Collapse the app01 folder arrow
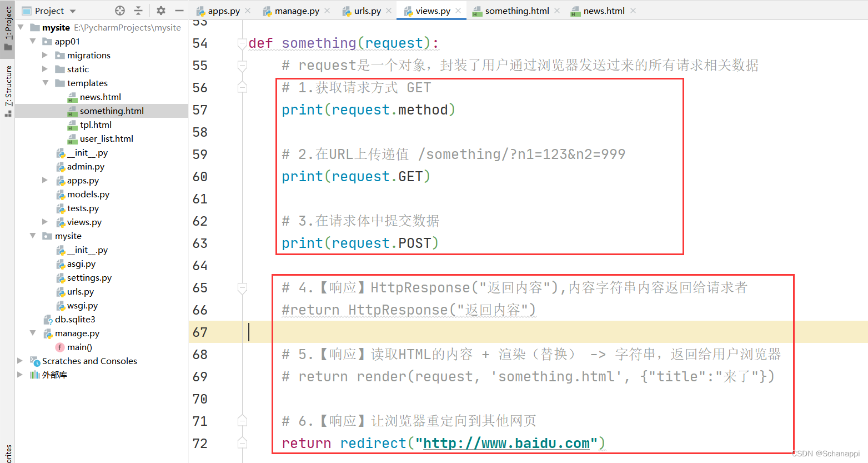This screenshot has width=868, height=463. (33, 41)
